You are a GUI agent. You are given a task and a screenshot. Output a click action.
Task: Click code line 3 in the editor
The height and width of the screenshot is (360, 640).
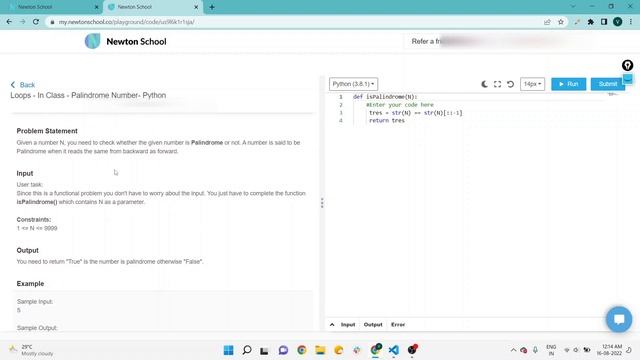416,113
